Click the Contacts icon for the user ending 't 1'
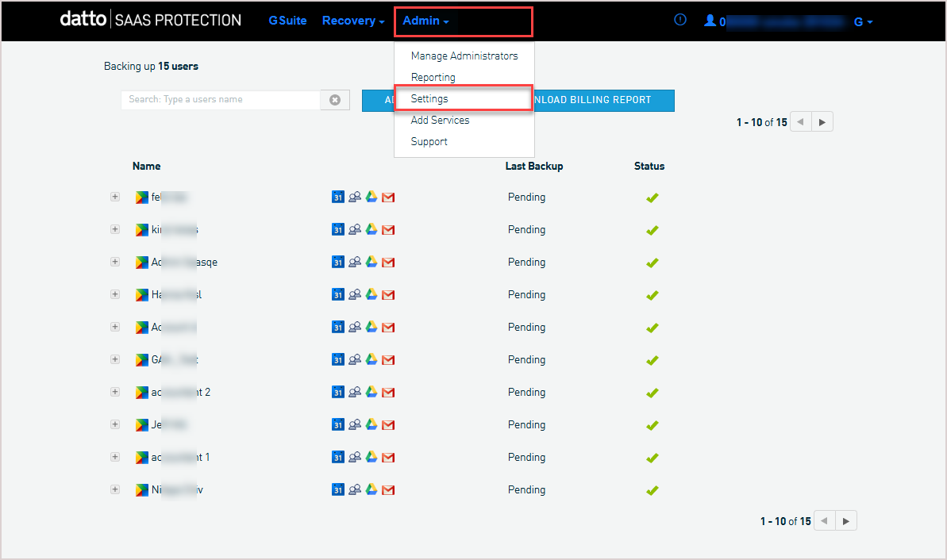Screen dimensions: 947x560 click(355, 458)
